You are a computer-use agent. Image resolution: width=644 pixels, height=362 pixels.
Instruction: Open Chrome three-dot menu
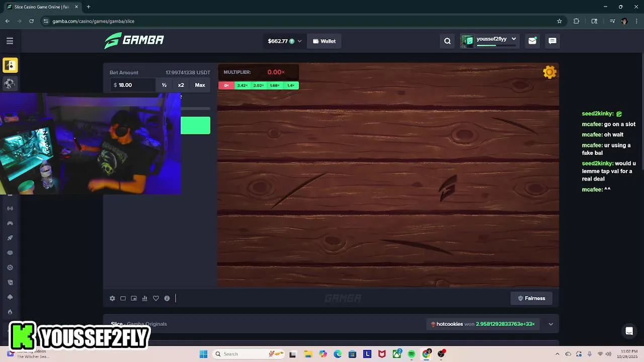click(636, 21)
